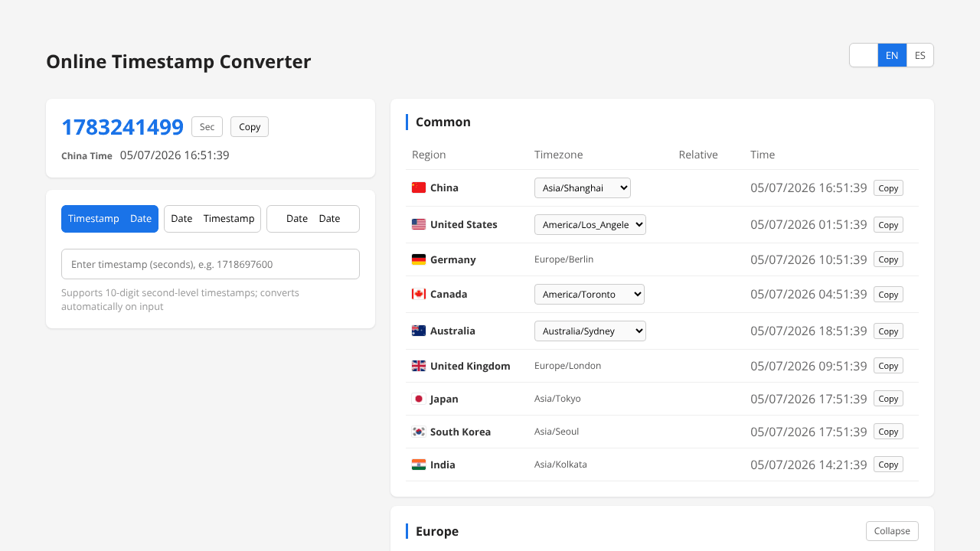Screen dimensions: 980x551
Task: Copy the United States time value
Action: 888,225
